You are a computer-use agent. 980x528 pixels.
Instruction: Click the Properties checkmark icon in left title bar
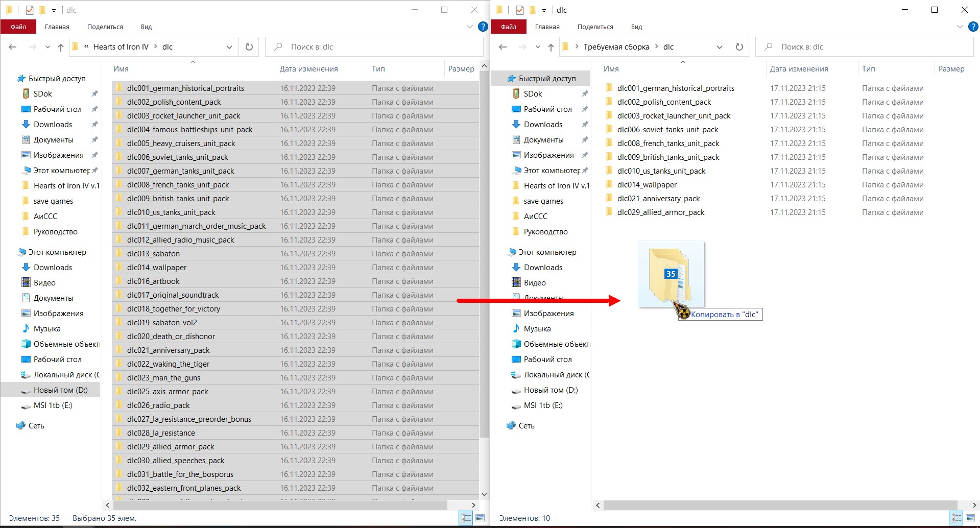click(29, 10)
